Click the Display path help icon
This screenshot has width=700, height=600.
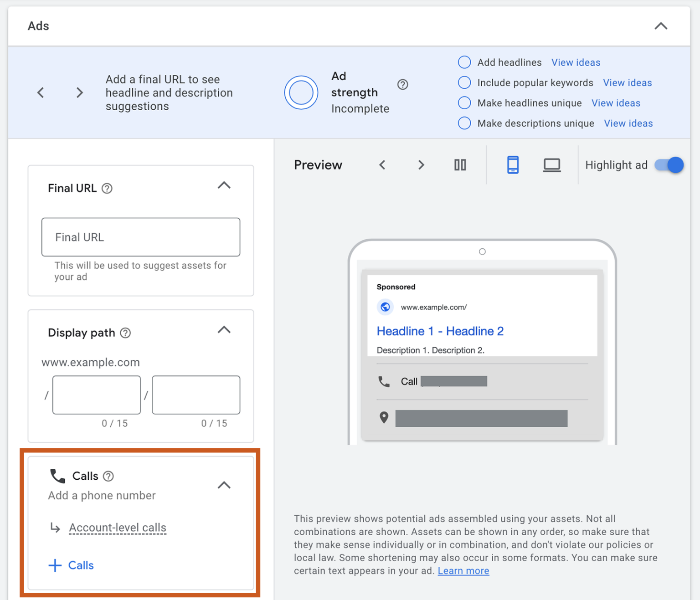pos(126,333)
